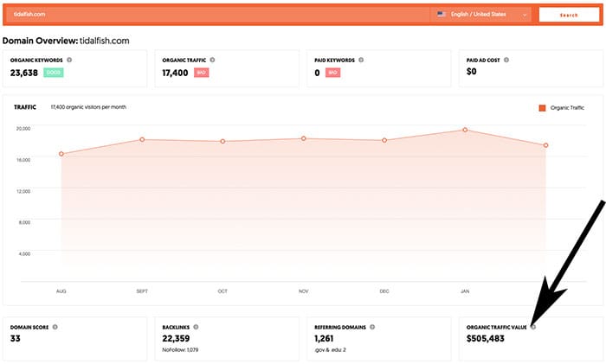Click the TRAFFIC chart heading
This screenshot has height=364, width=606.
coord(25,107)
